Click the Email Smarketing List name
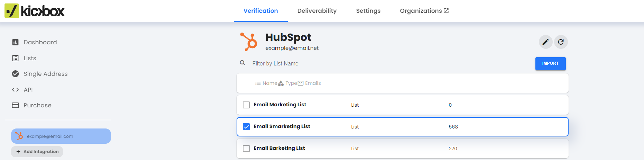The width and height of the screenshot is (644, 160). [x=282, y=126]
